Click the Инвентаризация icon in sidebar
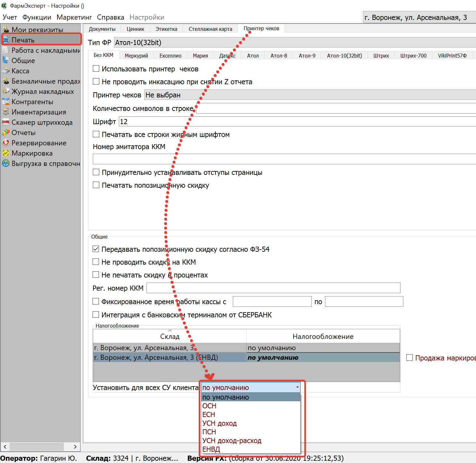The height and width of the screenshot is (463, 476). click(6, 112)
